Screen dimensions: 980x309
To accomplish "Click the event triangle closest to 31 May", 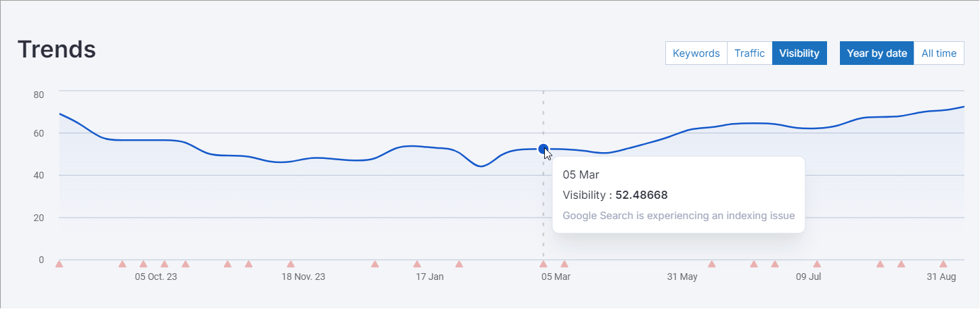I will tap(712, 264).
